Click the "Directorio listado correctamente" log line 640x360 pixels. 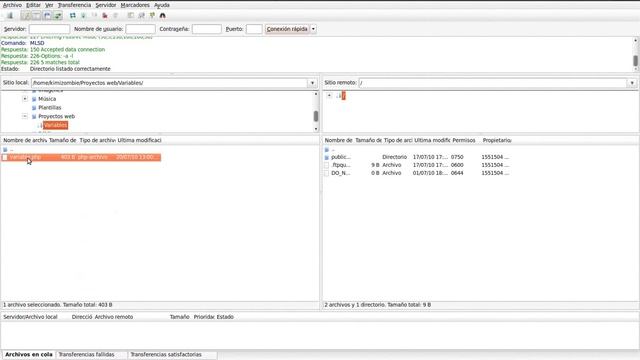point(70,69)
